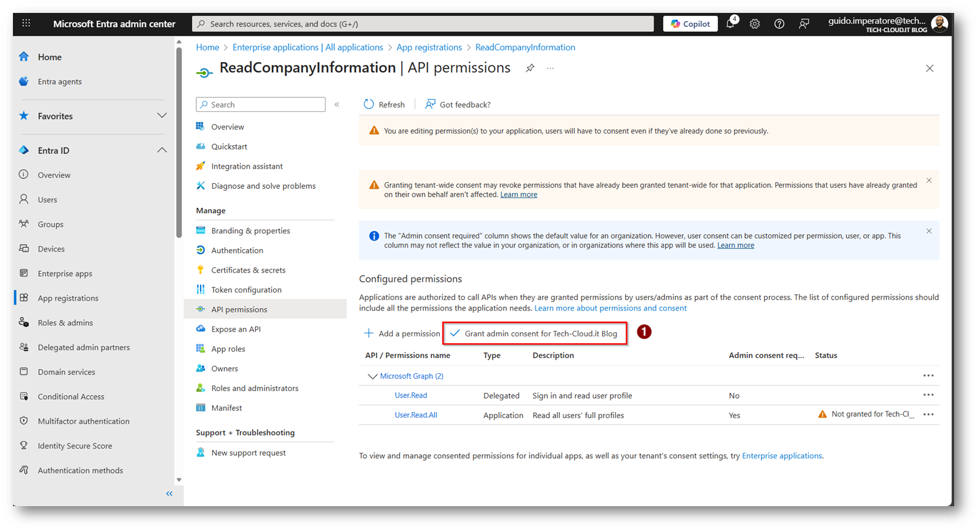Open Branding & properties

coord(251,231)
